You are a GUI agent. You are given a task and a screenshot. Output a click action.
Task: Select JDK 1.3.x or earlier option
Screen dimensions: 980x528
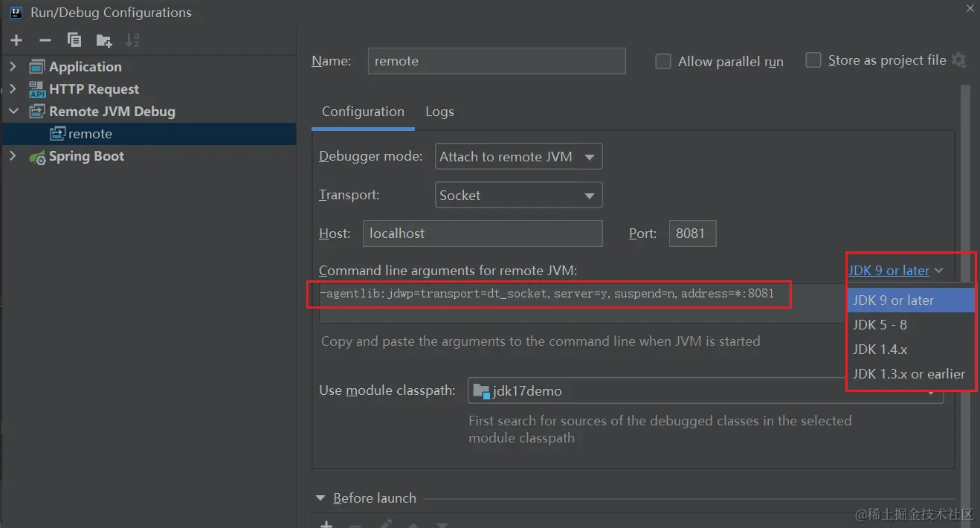[911, 374]
